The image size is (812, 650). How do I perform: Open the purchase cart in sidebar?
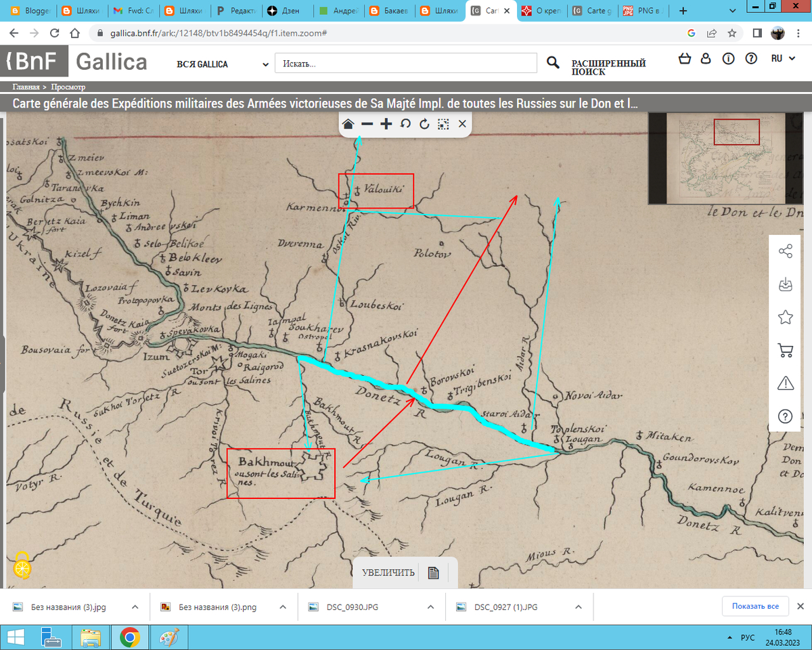click(786, 350)
